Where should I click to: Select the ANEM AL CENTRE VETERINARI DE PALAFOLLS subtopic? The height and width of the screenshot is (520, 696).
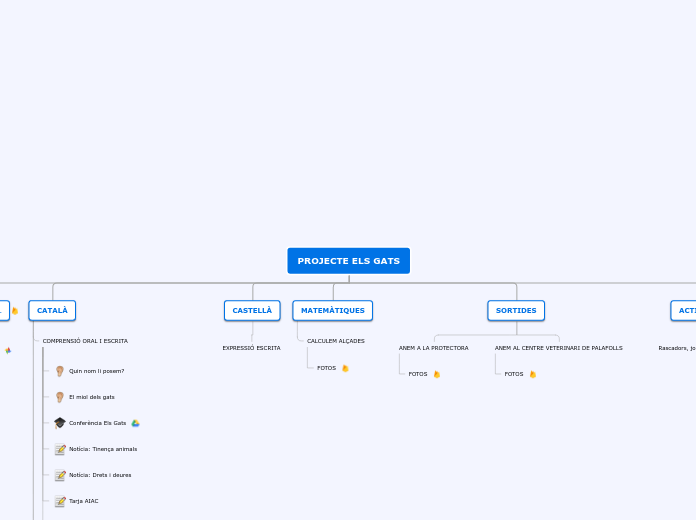tap(558, 348)
